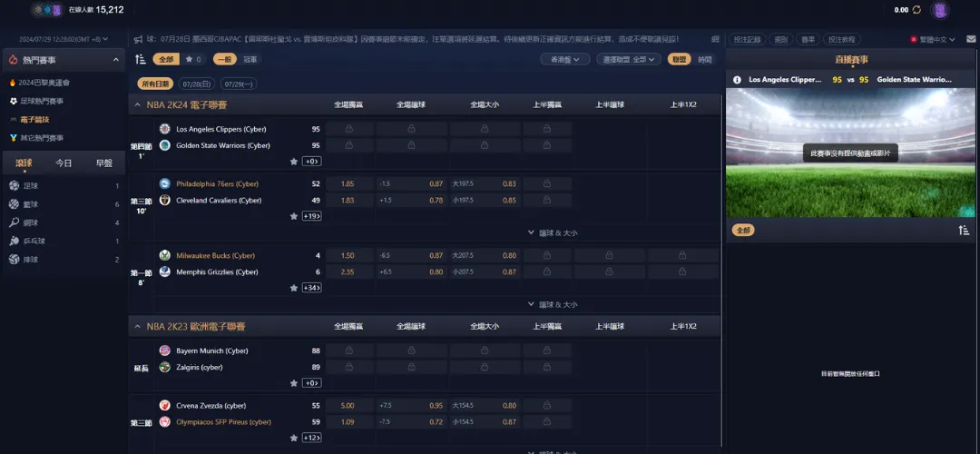The image size is (980, 454).
Task: Click the 07/28(日) date filter
Action: (197, 84)
